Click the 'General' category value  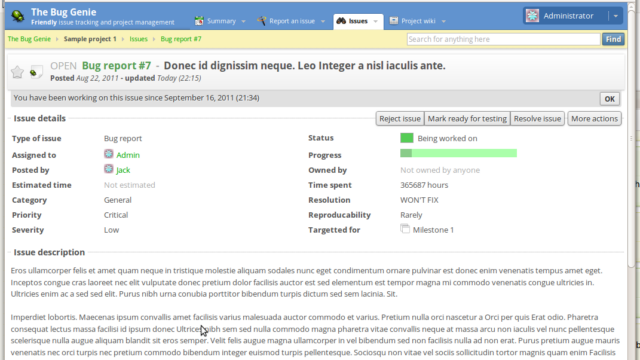pos(118,200)
